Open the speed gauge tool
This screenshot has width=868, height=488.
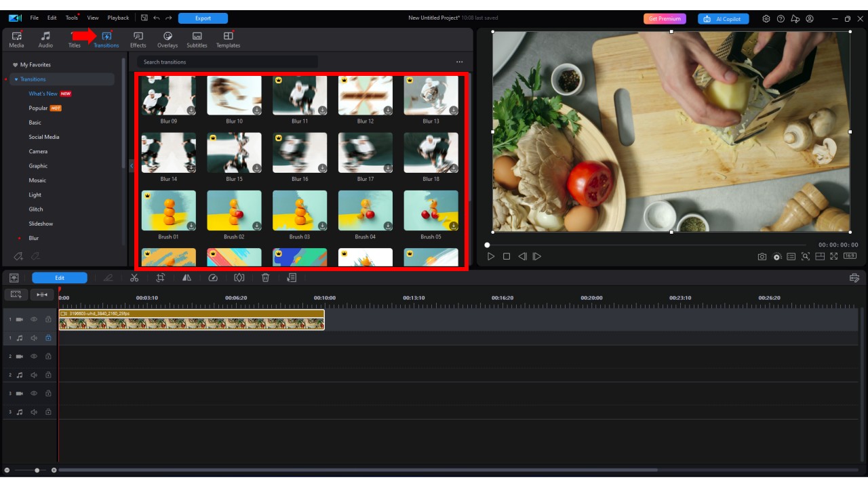[x=213, y=278]
